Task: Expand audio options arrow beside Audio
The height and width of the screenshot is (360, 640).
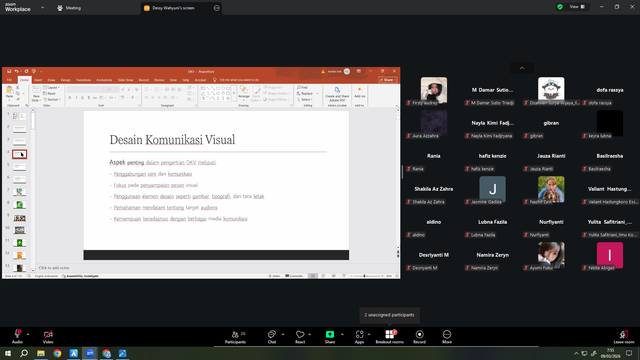Action: [x=28, y=334]
